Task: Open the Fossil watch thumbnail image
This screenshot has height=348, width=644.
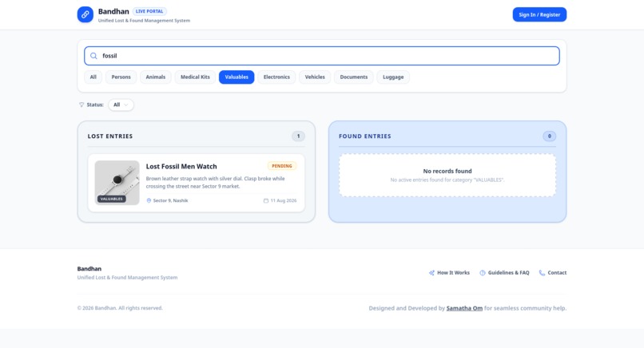Action: click(117, 183)
